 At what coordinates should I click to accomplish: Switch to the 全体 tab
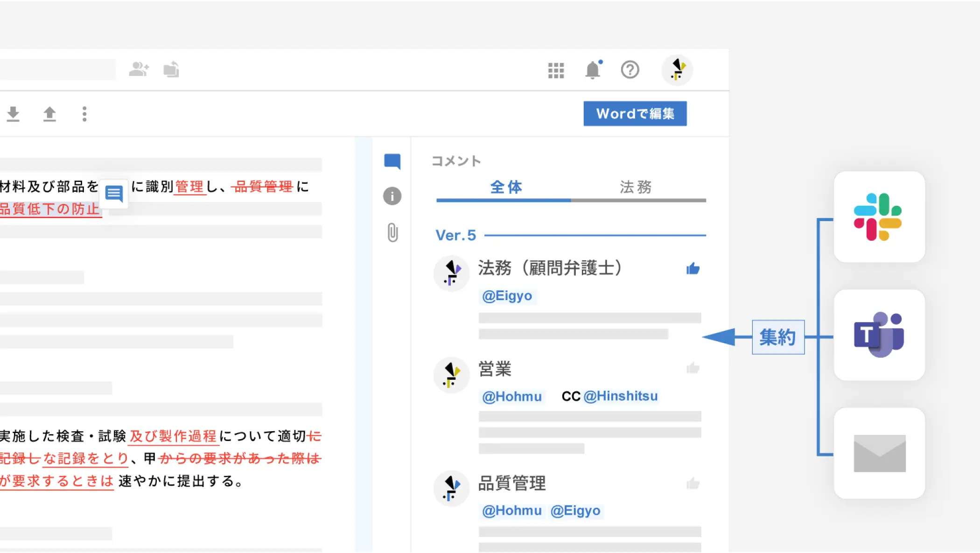[x=506, y=187]
